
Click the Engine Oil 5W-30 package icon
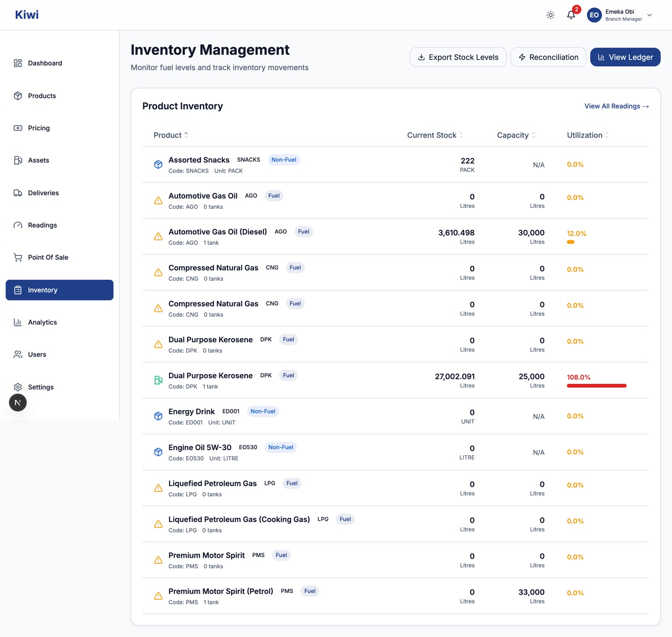(x=158, y=452)
